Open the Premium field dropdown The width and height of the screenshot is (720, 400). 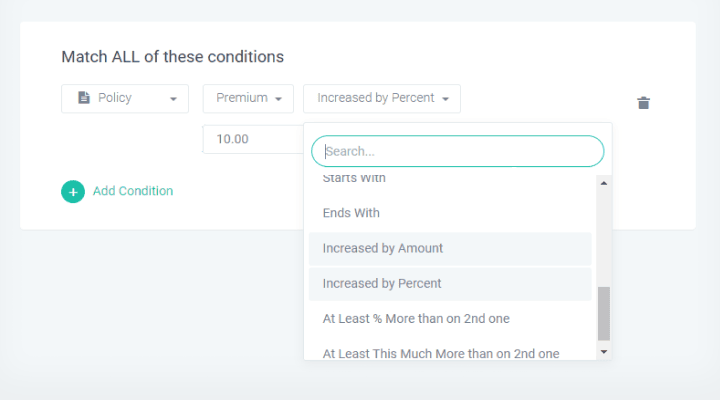248,98
